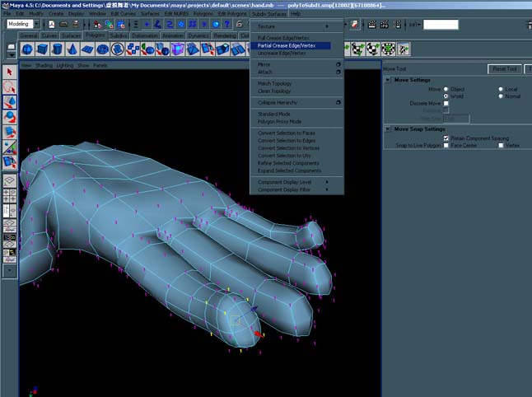Pick the Lasso selection tool

pyautogui.click(x=10, y=86)
